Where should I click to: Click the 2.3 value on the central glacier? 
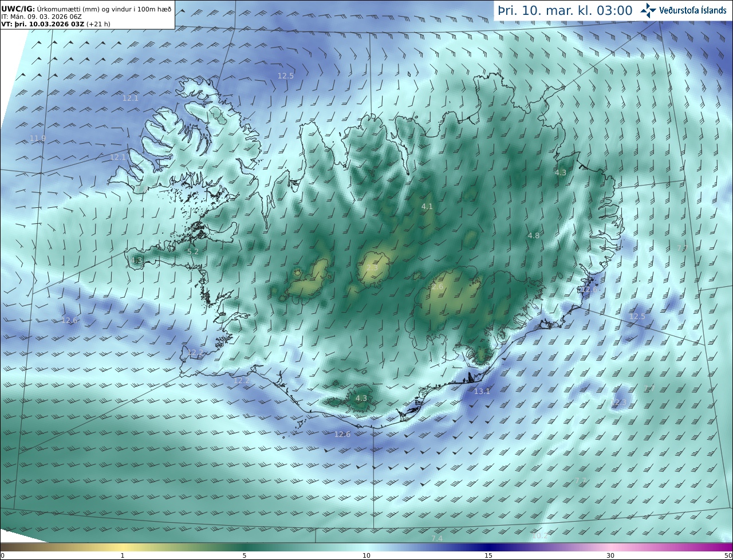pos(372,267)
